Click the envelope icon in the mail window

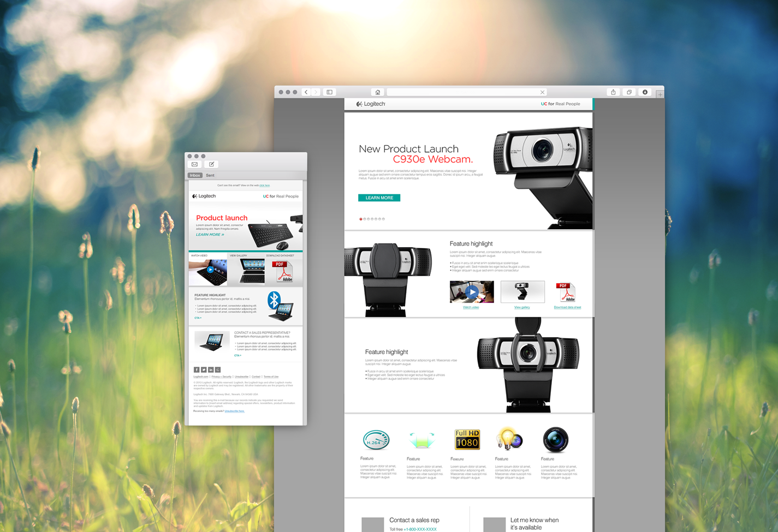195,164
